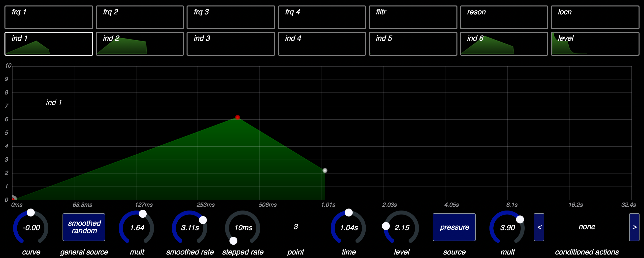The width and height of the screenshot is (644, 258).
Task: Click the 506ms time axis label
Action: coord(267,205)
